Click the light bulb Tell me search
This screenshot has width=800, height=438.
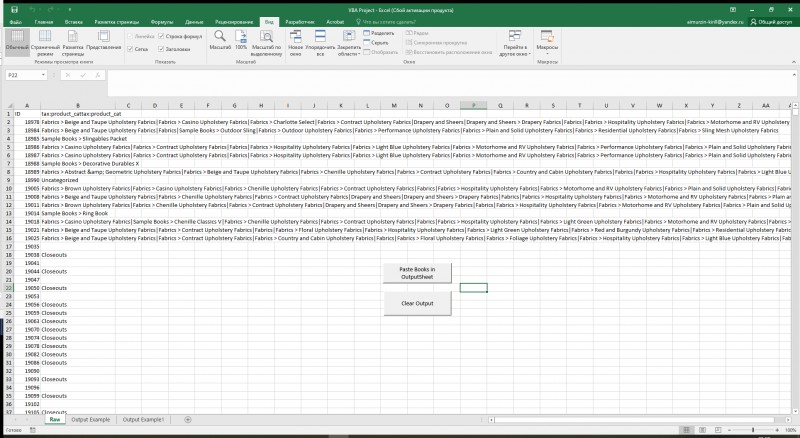(358, 22)
